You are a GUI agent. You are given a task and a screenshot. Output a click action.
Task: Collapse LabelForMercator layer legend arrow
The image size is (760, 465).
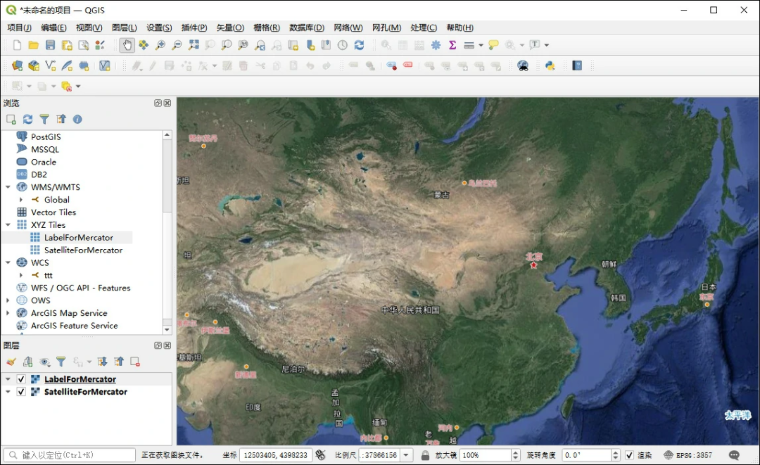pyautogui.click(x=8, y=379)
